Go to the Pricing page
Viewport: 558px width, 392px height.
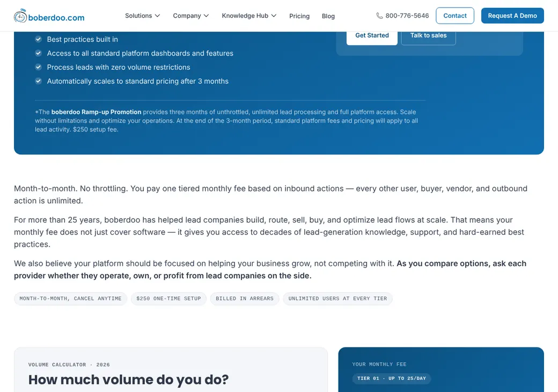pos(299,16)
